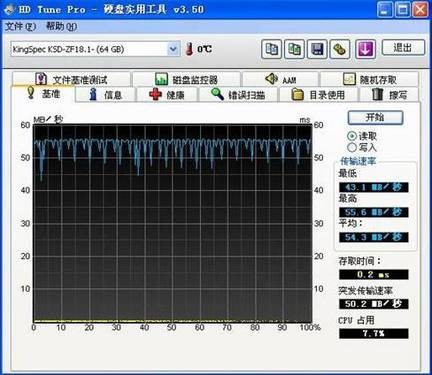Screen dimensions: 432x375
Task: Open the 文件 menu
Action: [20, 26]
